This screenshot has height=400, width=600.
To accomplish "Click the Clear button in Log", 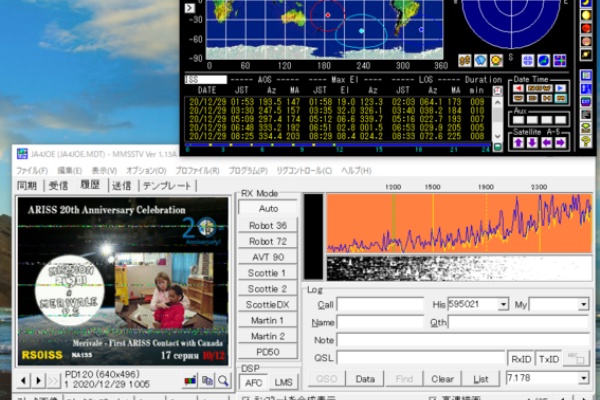I will click(x=442, y=379).
